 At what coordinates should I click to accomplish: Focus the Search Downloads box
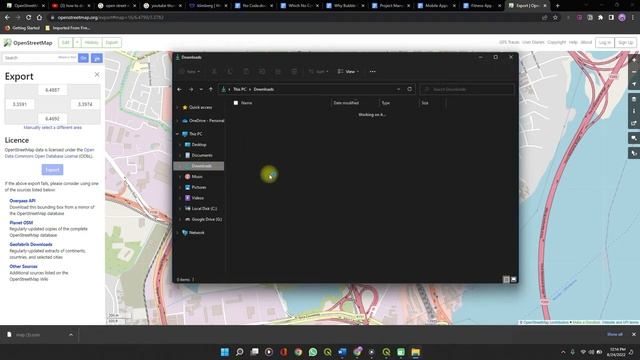coord(467,89)
